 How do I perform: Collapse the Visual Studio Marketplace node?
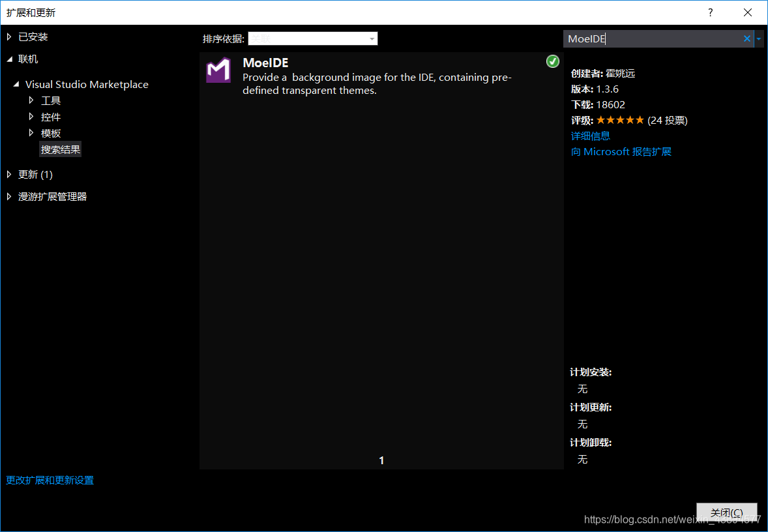[16, 84]
